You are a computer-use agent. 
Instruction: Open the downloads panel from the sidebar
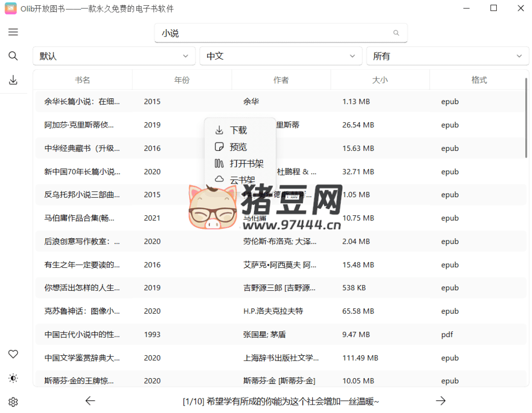pos(13,80)
